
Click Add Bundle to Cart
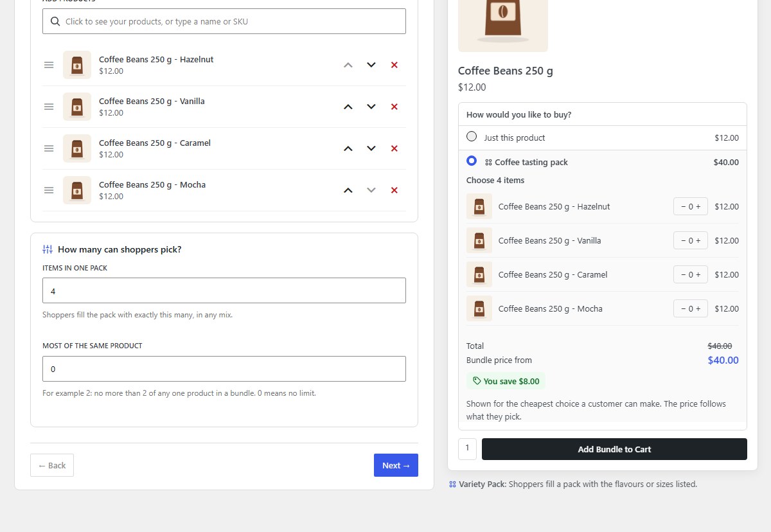(614, 449)
